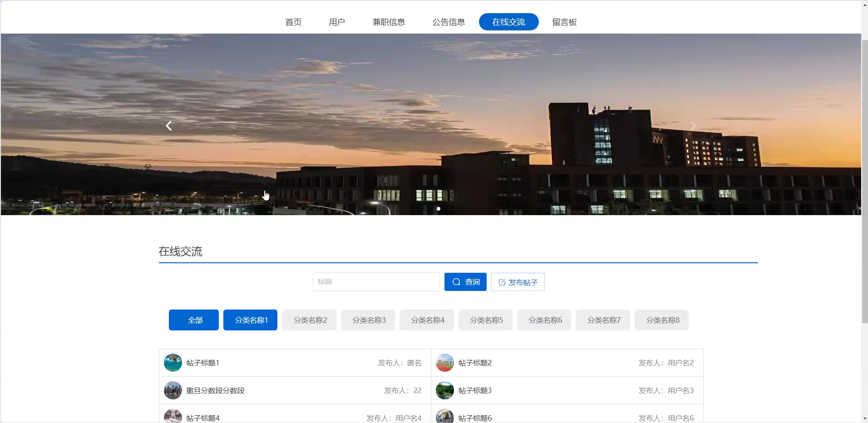Click the carousel indicator dot on banner

click(x=439, y=209)
